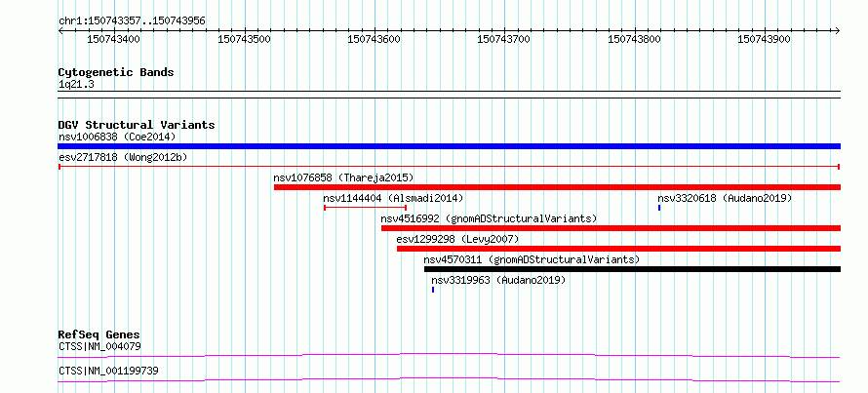868x393 pixels.
Task: Click the magenta CTSS NM_001199739 gene line
Action: 449,379
